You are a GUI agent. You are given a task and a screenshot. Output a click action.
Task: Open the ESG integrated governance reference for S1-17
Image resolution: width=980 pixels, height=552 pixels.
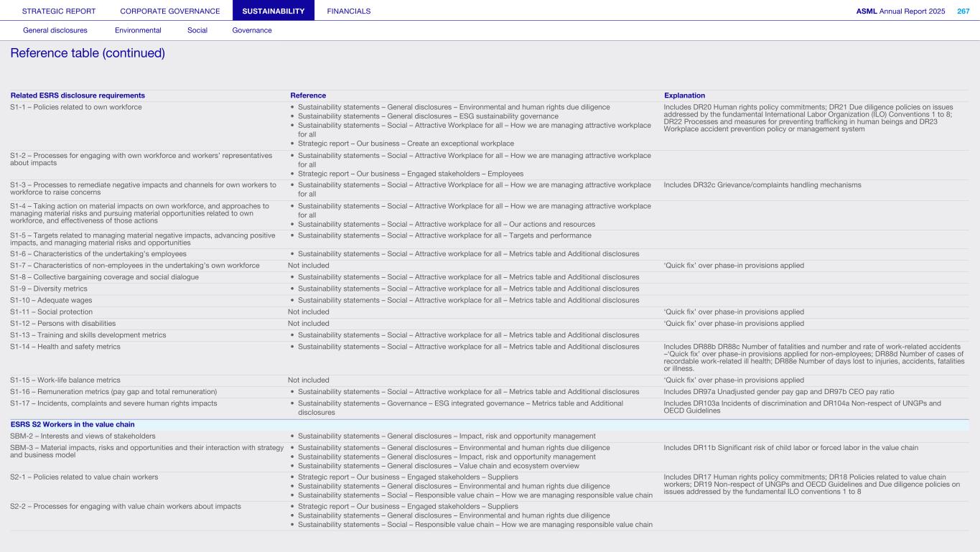460,403
